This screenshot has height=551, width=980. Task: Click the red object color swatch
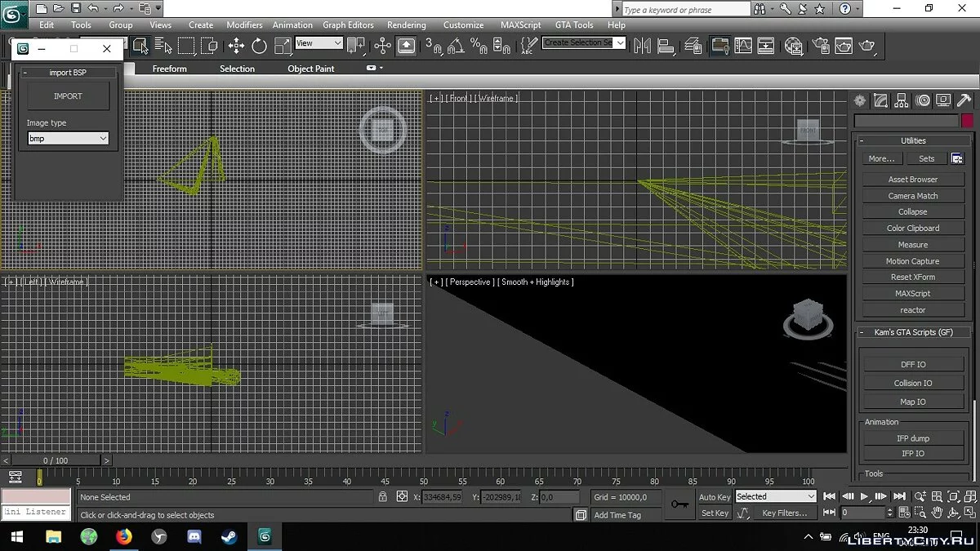point(967,121)
